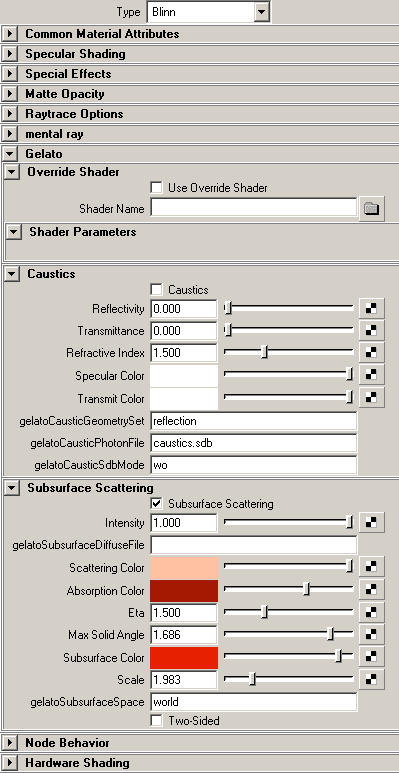Click the Transmittance texture map checker icon
The width and height of the screenshot is (399, 773).
[x=371, y=330]
